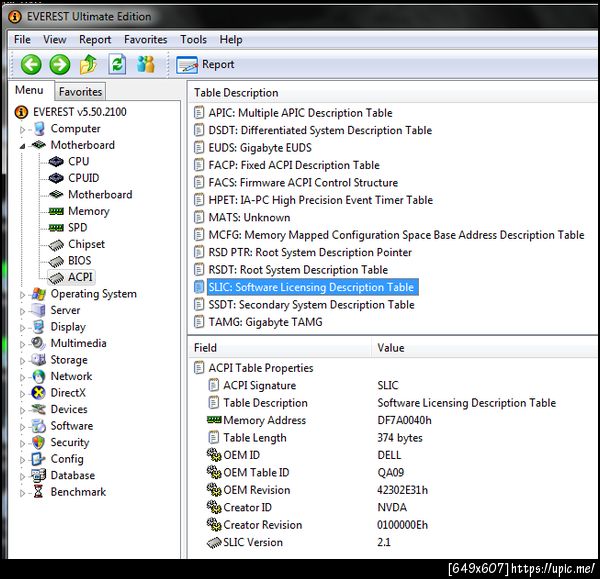Open the View menu
The height and width of the screenshot is (579, 600).
click(x=55, y=39)
